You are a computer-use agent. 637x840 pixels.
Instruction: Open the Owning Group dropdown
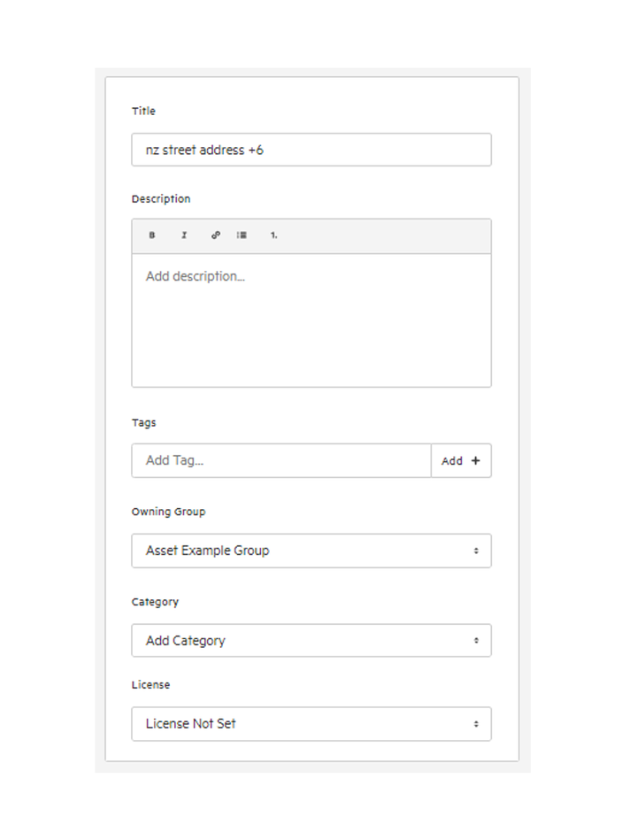click(311, 551)
